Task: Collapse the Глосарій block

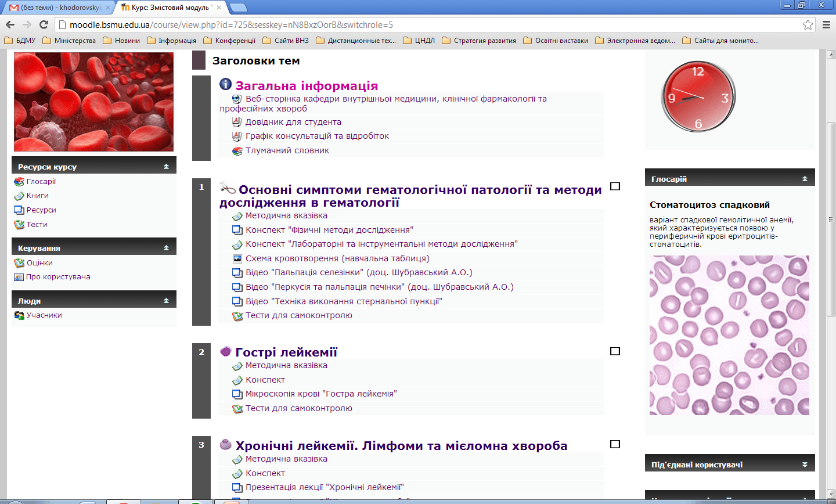Action: pos(805,179)
